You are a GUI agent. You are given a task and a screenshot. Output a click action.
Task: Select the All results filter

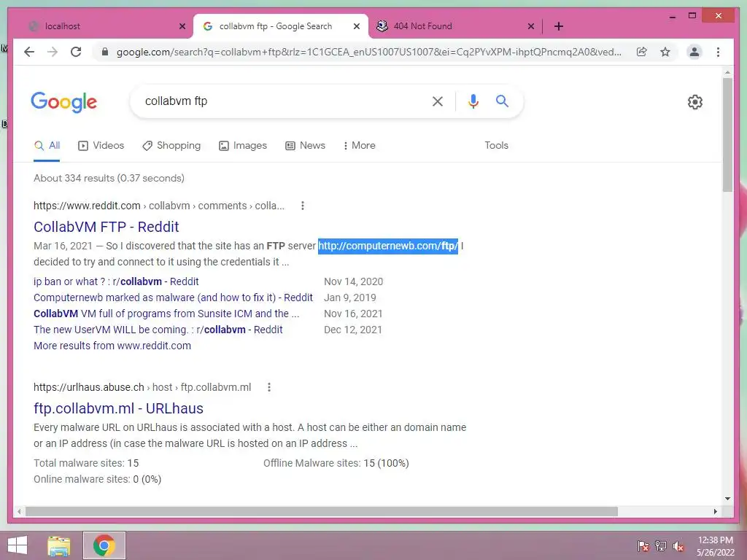pyautogui.click(x=47, y=146)
